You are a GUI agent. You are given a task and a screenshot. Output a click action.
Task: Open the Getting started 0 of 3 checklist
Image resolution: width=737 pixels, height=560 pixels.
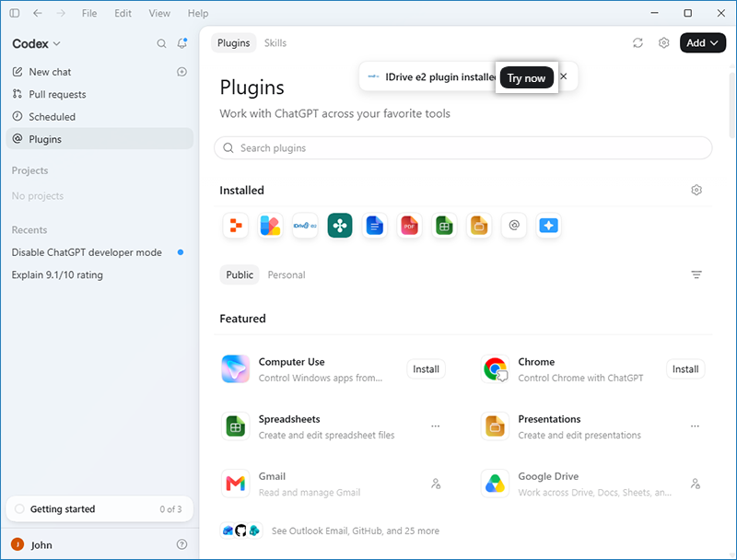99,508
